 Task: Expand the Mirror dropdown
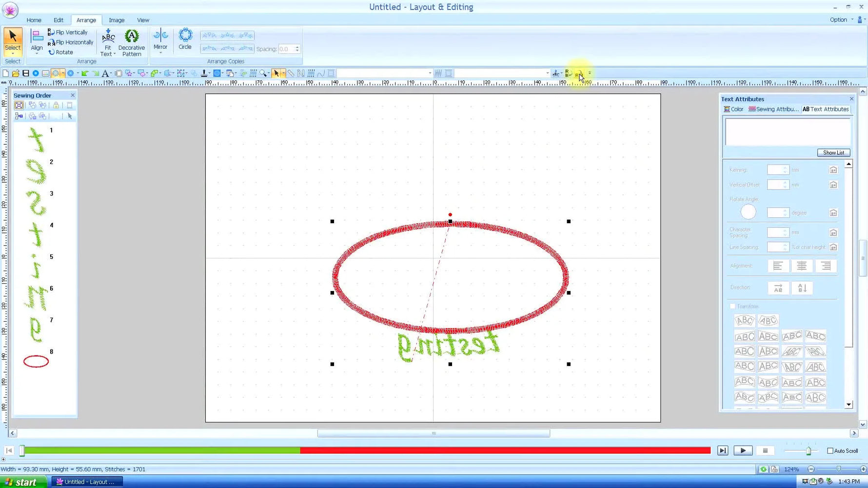[x=160, y=53]
